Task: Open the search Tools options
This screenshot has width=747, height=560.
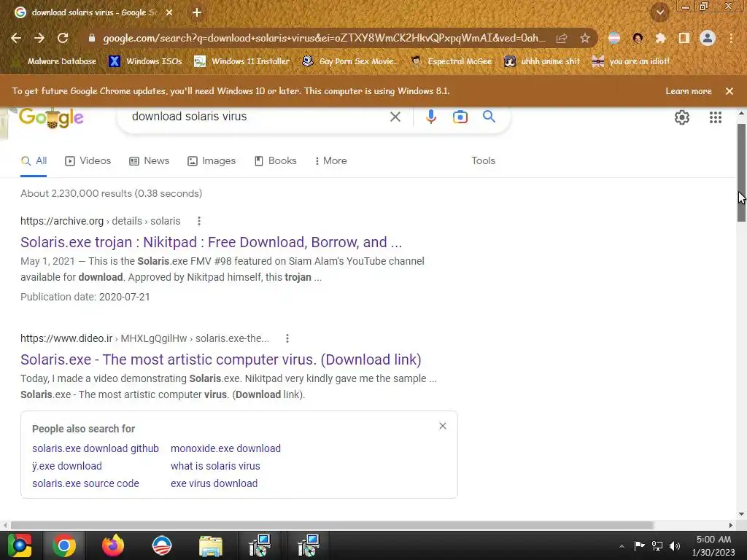Action: pos(483,161)
